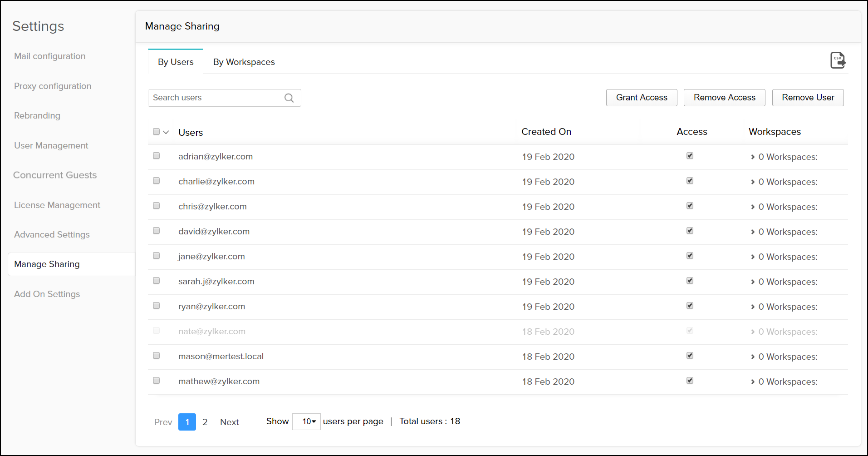868x456 pixels.
Task: Go to the Next page of users
Action: point(230,422)
